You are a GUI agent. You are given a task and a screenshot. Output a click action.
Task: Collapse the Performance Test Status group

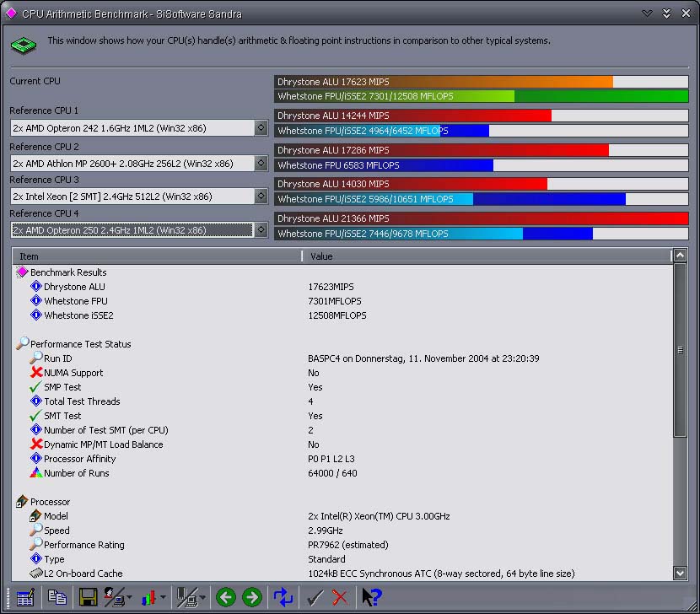(x=22, y=343)
